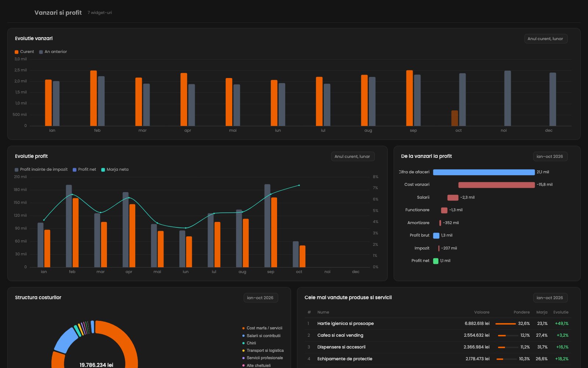Click the green Profit net waterfall block
Screen dimensions: 588x368
pos(436,261)
